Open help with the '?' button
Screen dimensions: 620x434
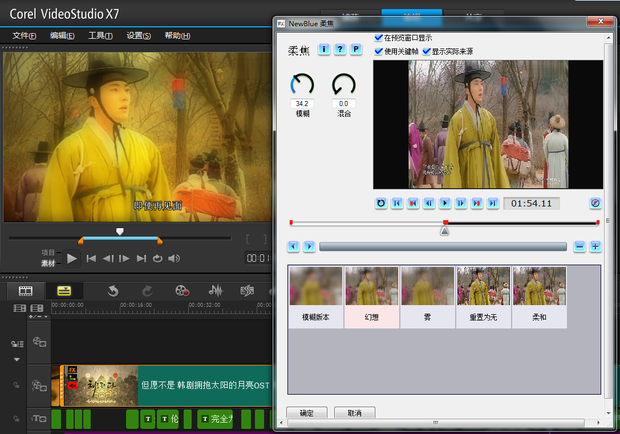(x=340, y=49)
